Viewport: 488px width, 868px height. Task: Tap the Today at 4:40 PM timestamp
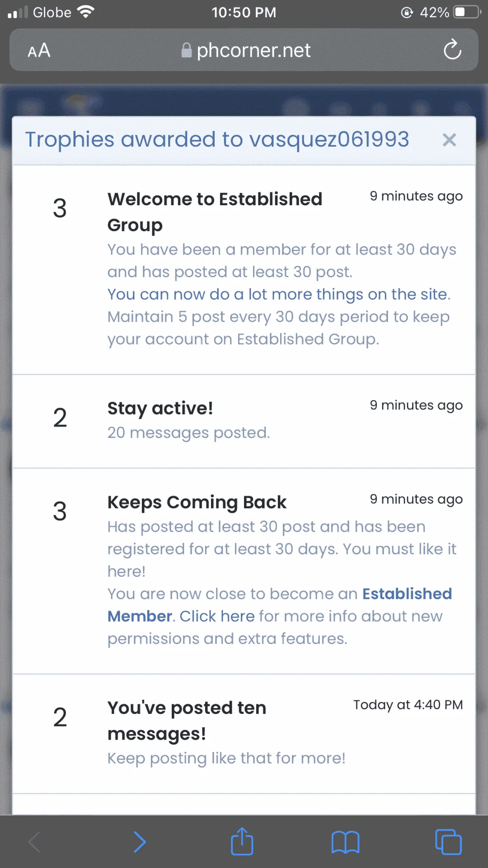[408, 705]
